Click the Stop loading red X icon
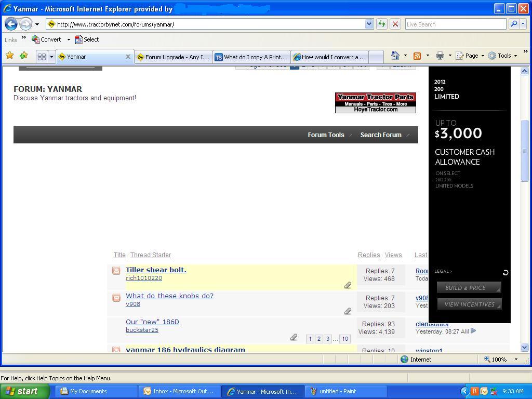 pos(395,24)
